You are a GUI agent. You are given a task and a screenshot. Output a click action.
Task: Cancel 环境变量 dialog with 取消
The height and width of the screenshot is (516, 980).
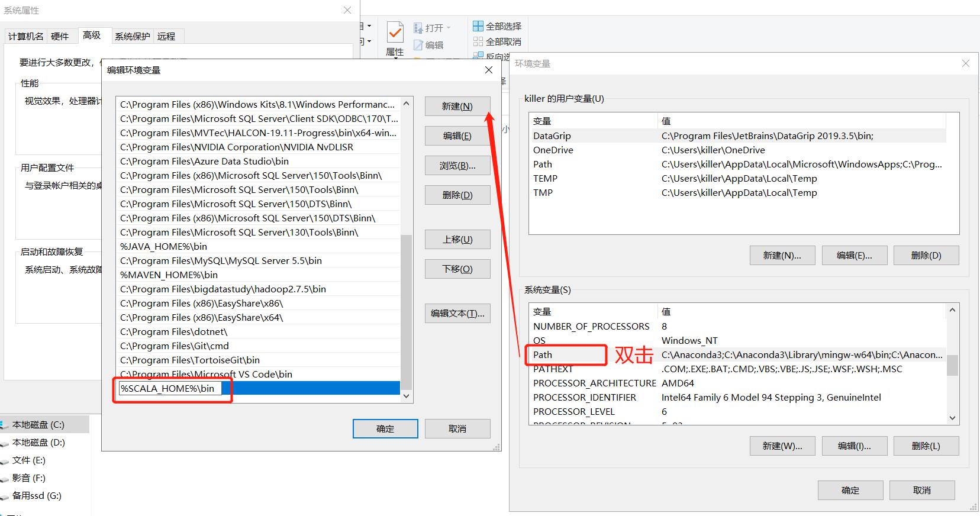[x=922, y=491]
